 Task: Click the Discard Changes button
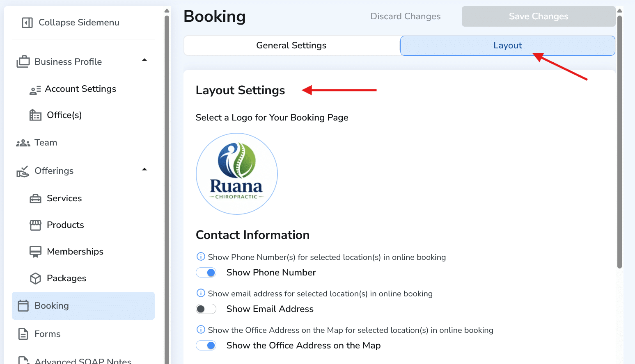tap(406, 16)
